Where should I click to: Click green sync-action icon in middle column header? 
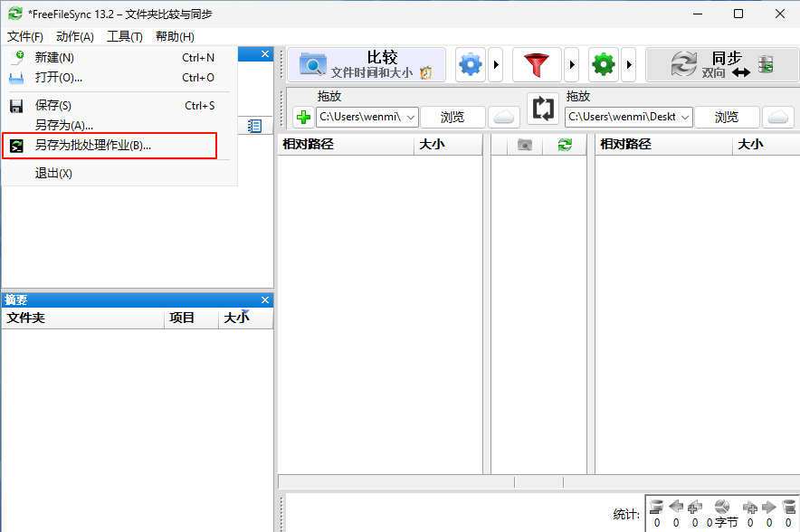[x=566, y=145]
